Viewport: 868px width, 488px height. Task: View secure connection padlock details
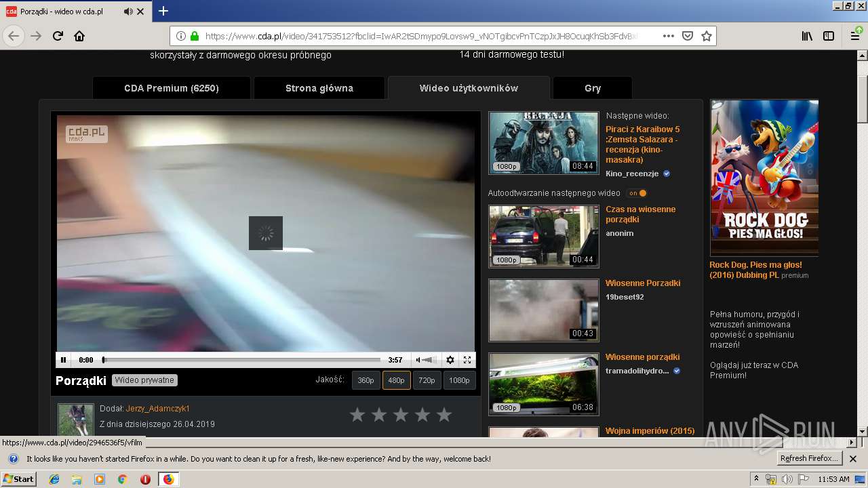[195, 36]
